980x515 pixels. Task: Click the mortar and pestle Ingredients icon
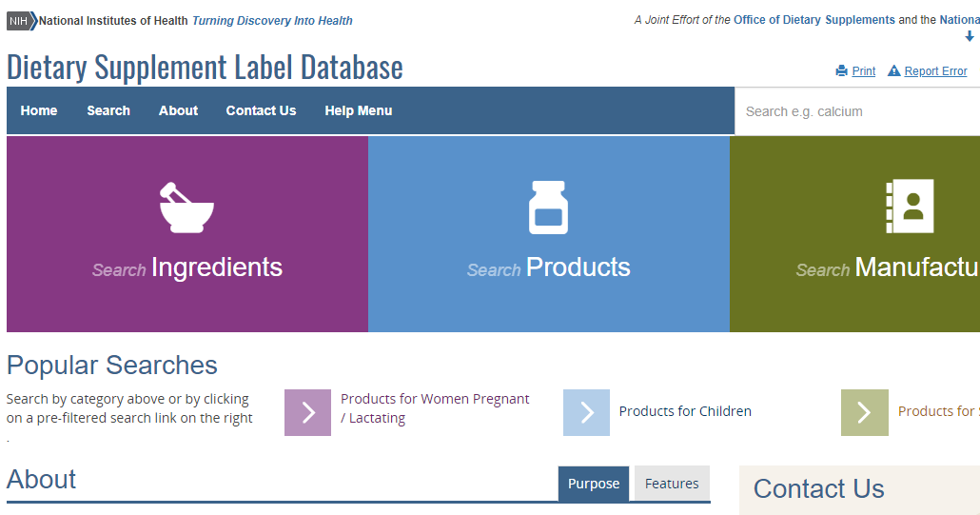click(x=186, y=208)
